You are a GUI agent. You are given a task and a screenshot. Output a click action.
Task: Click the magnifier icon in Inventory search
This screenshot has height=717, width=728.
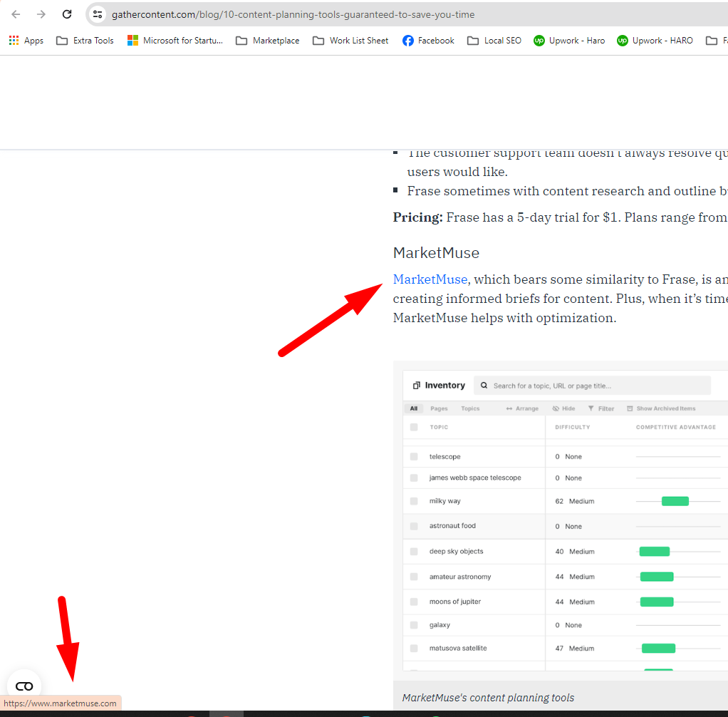point(484,386)
